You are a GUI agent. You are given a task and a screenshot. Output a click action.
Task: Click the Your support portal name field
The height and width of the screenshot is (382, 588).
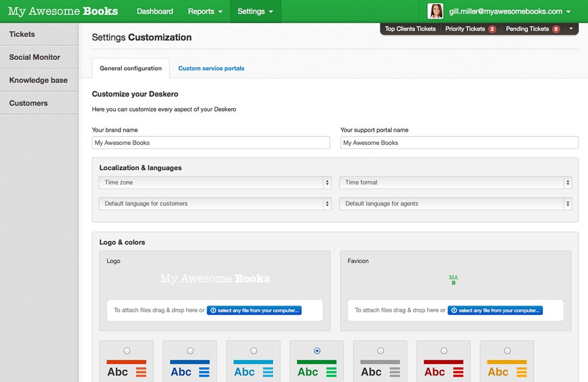pyautogui.click(x=460, y=142)
